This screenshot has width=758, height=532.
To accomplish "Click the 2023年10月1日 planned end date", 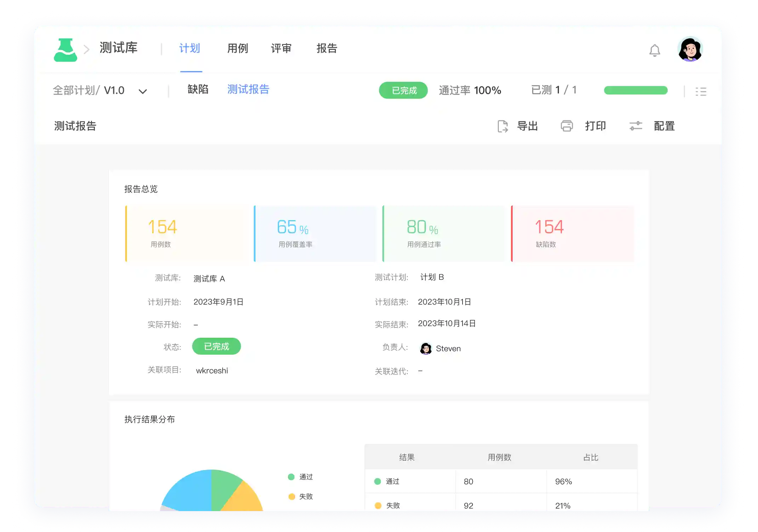I will tap(444, 302).
